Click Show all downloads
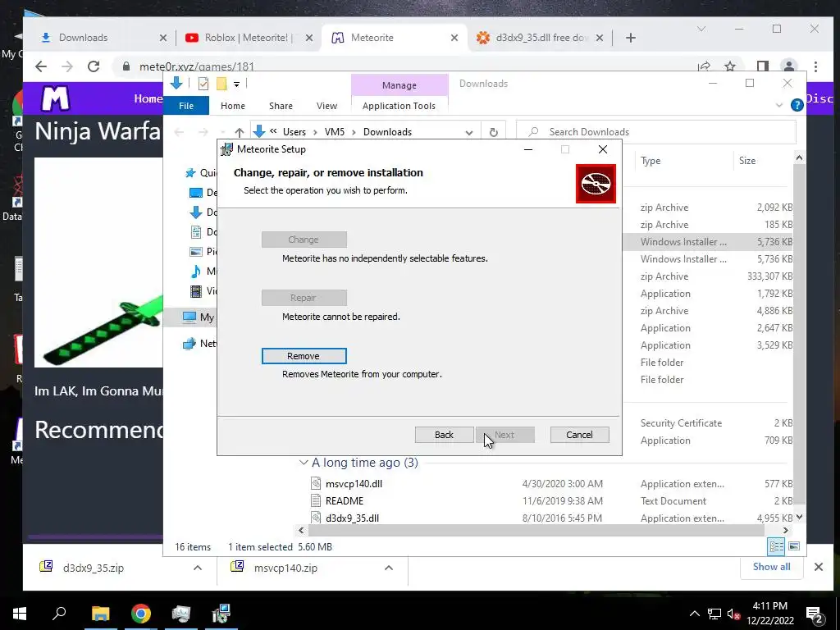Viewport: 840px width, 630px height. [x=771, y=567]
